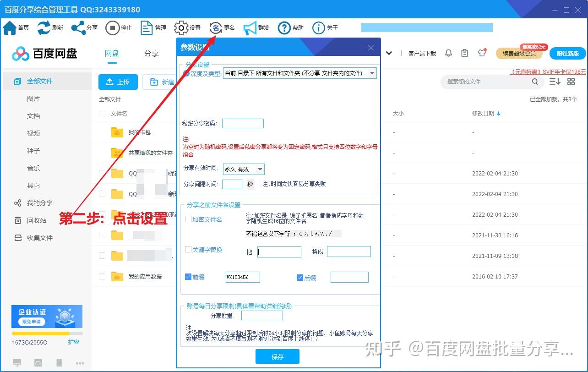Click the search magnifier icon
The image size is (588, 372).
coord(535,82)
